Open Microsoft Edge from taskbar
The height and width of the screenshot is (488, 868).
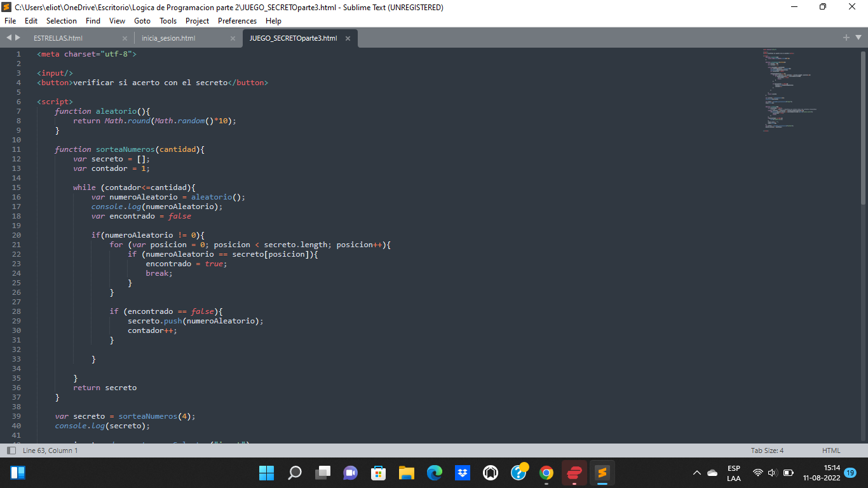click(435, 473)
